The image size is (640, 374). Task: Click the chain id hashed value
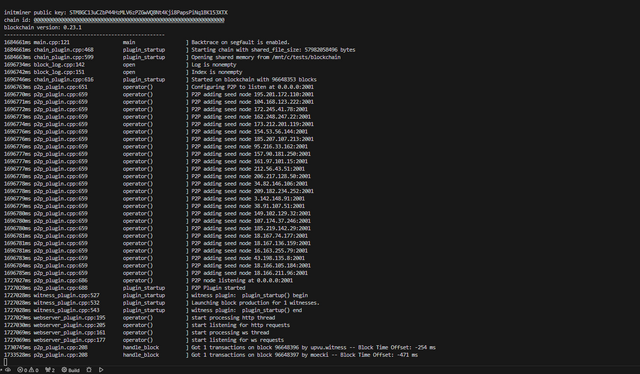pyautogui.click(x=129, y=20)
